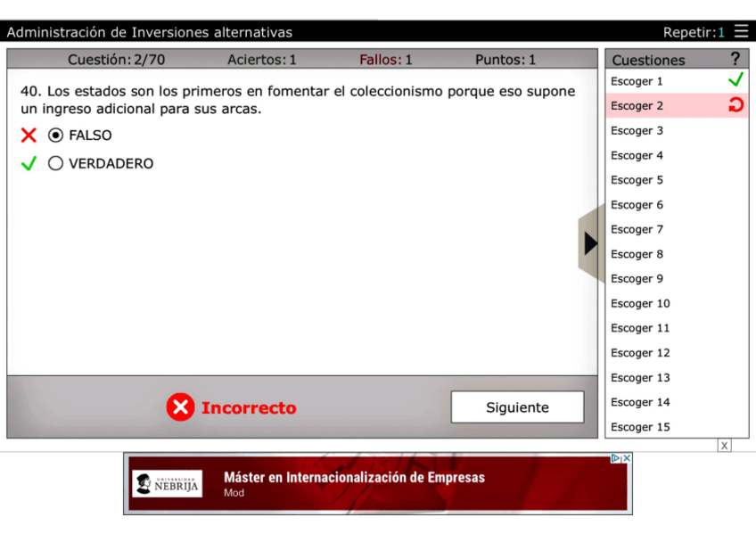756x534 pixels.
Task: Select the VERDADERO radio button
Action: 55,163
